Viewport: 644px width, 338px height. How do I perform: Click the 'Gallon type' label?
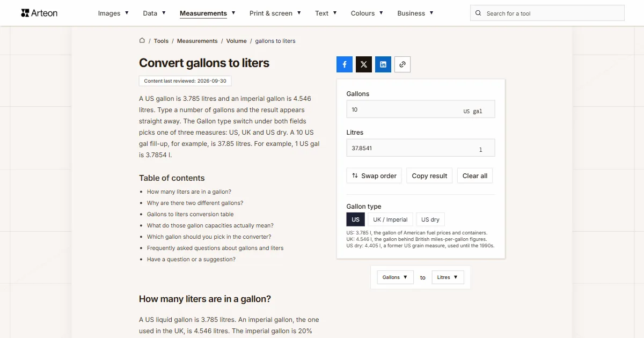point(364,207)
